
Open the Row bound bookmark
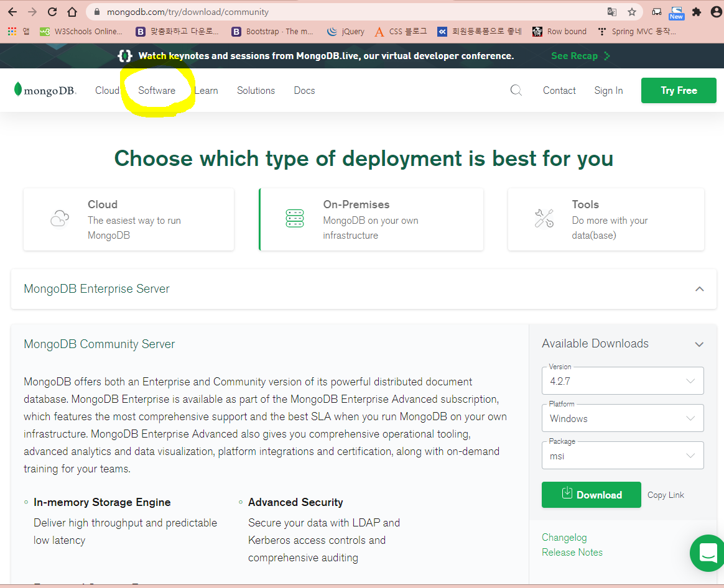[x=559, y=31]
